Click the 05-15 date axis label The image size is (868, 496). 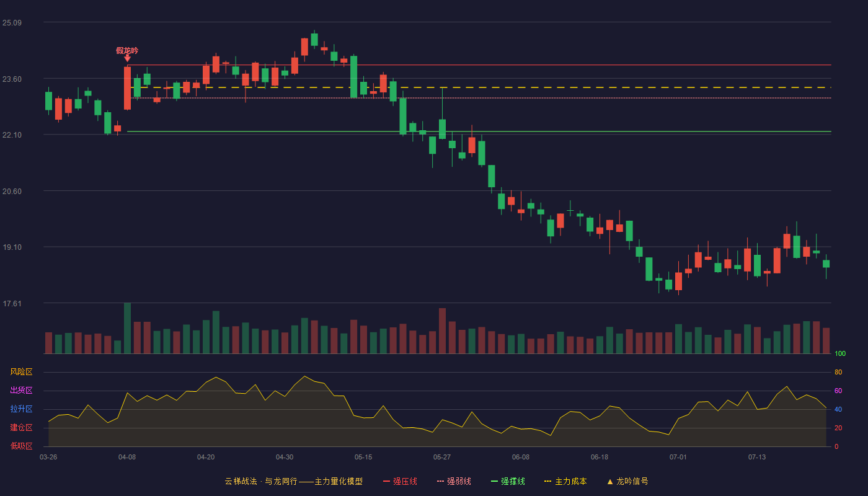pyautogui.click(x=363, y=457)
